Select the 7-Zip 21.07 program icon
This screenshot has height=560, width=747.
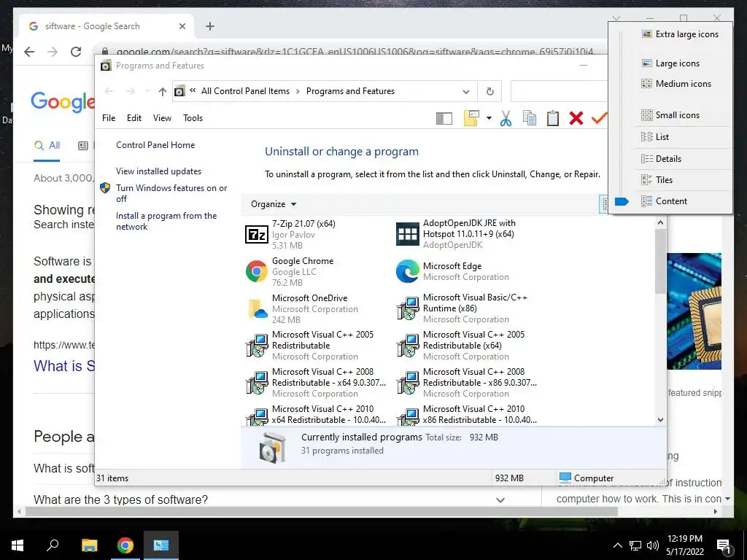pyautogui.click(x=256, y=234)
